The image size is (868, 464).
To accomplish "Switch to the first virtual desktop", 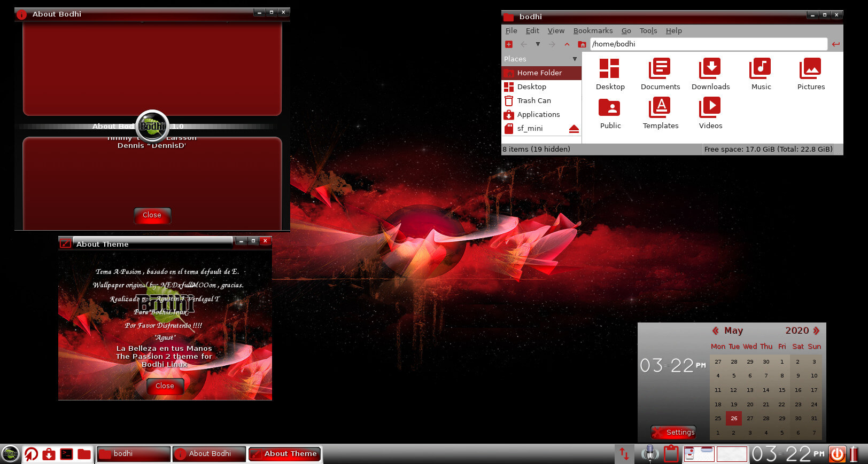I will coord(699,454).
